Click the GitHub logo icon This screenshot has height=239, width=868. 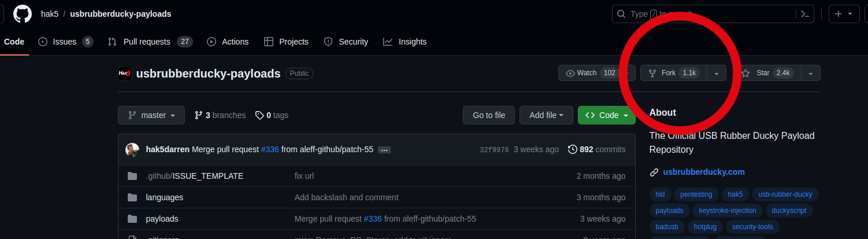[x=23, y=14]
